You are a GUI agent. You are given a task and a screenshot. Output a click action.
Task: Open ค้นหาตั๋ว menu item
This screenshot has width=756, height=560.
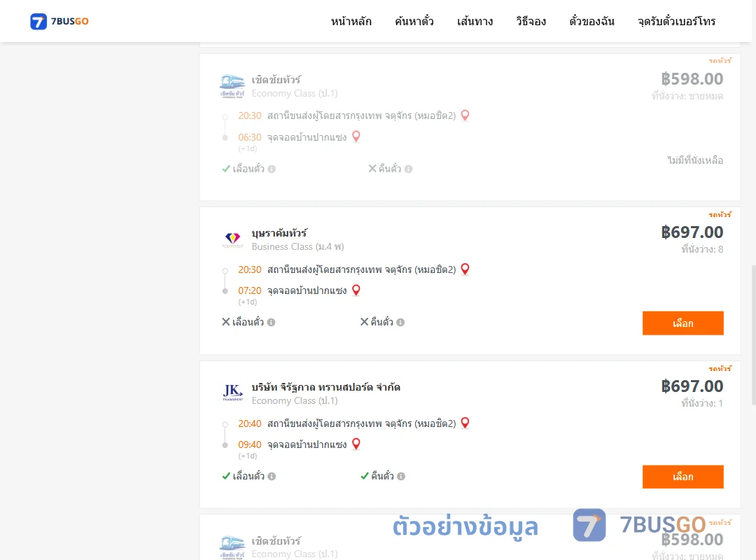tap(414, 21)
